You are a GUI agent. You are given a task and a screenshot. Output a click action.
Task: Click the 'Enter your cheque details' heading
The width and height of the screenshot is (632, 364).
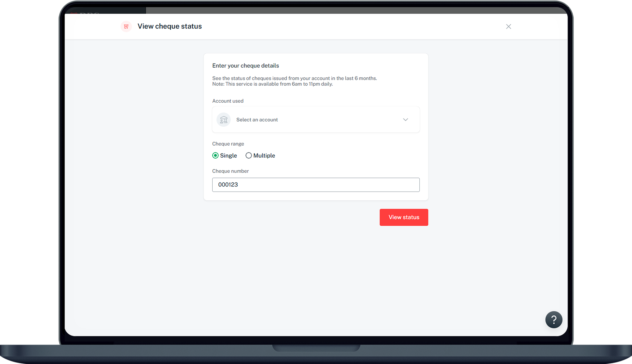[x=246, y=66]
